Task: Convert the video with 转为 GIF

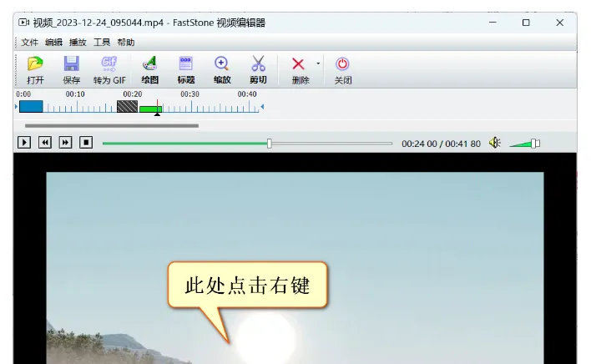Action: (x=109, y=70)
